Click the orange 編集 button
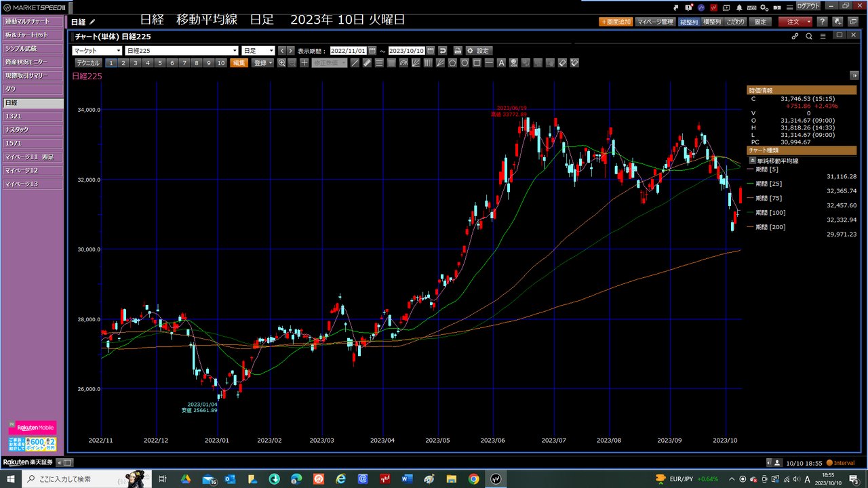The width and height of the screenshot is (868, 488). coord(239,63)
